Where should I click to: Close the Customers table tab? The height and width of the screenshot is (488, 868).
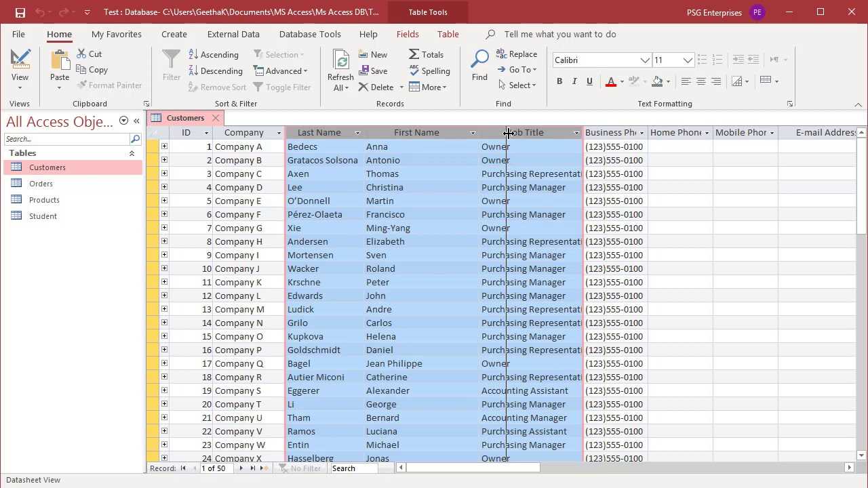(216, 118)
